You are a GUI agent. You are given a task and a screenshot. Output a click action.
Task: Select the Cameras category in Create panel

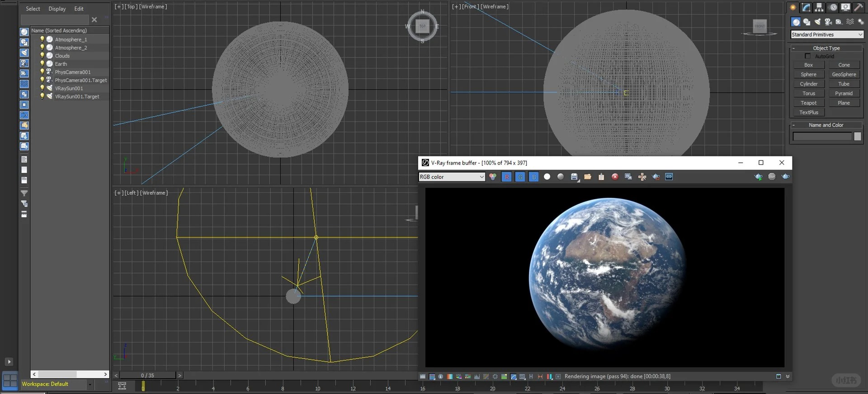click(828, 22)
